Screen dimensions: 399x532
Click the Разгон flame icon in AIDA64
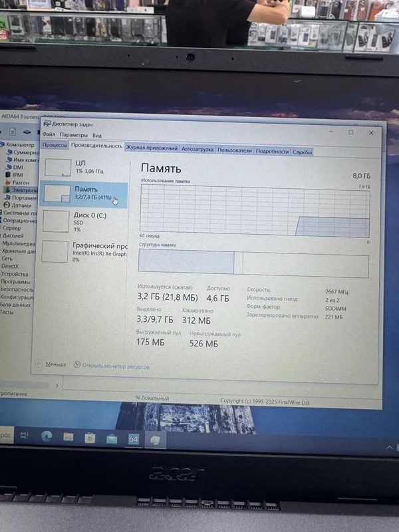7,182
